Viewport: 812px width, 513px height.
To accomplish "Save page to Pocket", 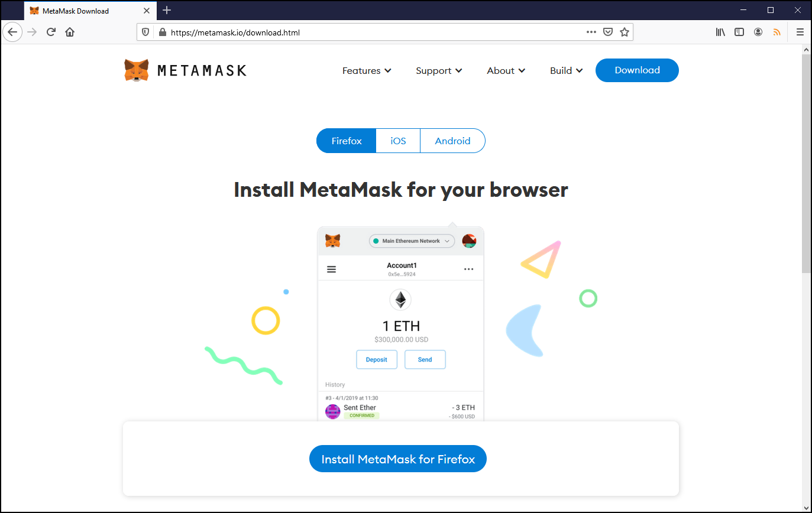I will tap(607, 33).
